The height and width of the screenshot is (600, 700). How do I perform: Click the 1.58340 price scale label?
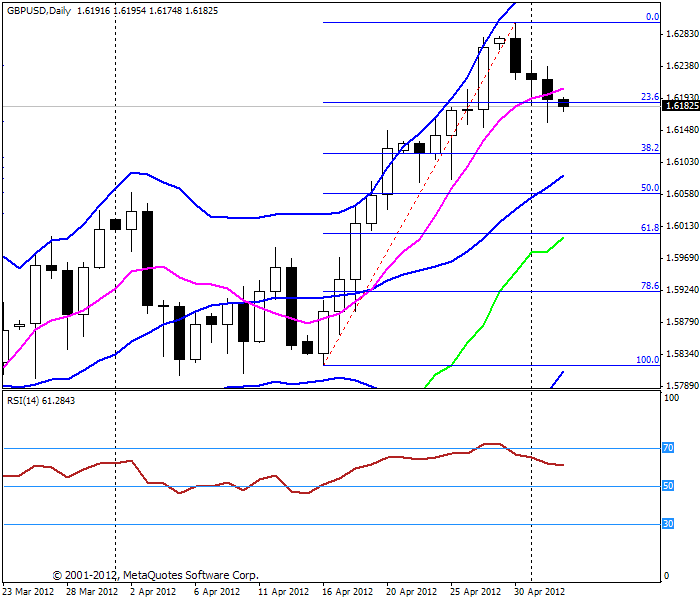(x=682, y=354)
